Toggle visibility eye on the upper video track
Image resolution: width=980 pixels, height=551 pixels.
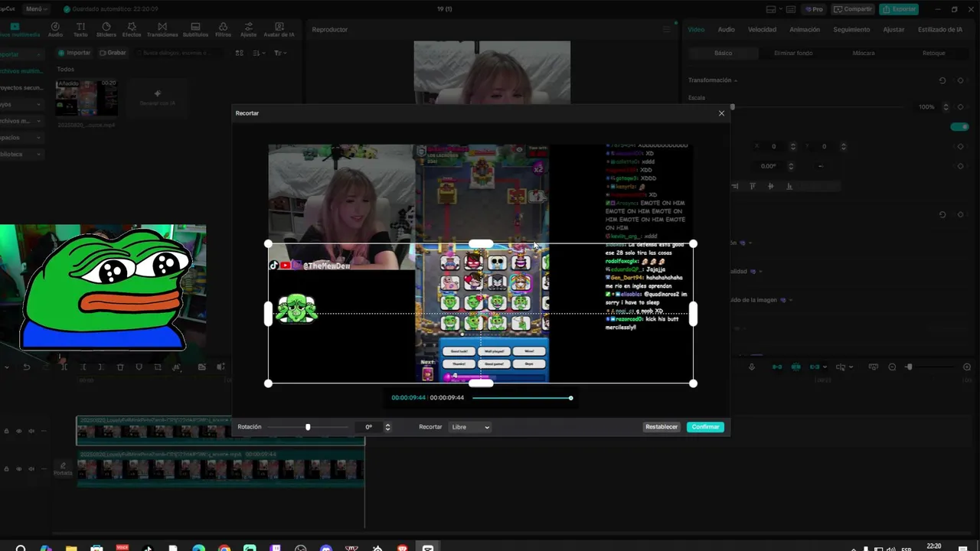click(x=19, y=431)
